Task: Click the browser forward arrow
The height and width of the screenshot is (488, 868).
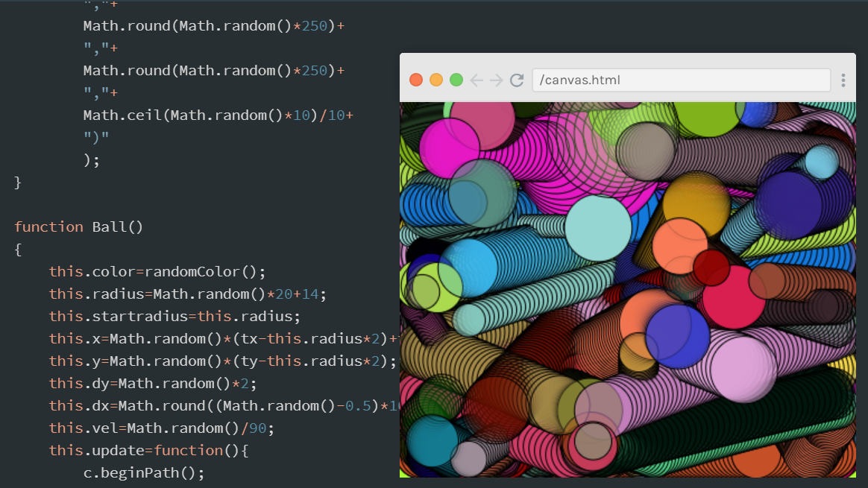Action: pos(496,80)
